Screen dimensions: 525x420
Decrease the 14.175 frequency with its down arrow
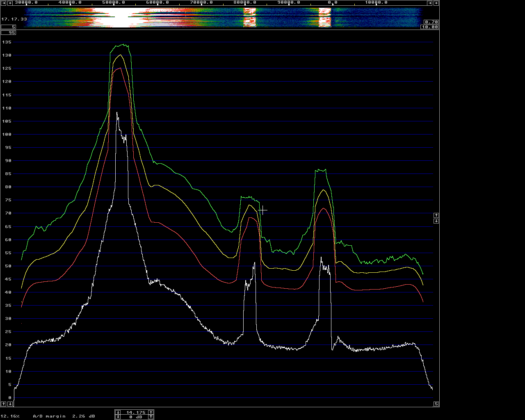click(118, 412)
